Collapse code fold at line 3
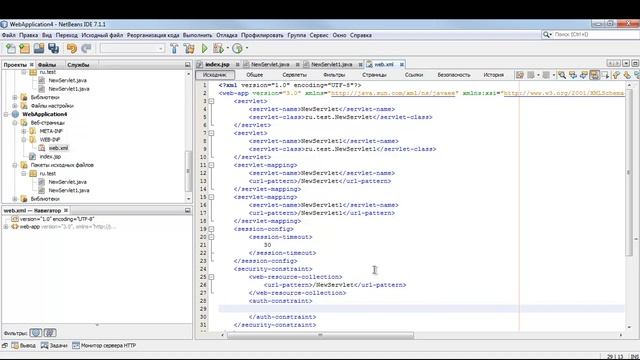 tap(211, 101)
